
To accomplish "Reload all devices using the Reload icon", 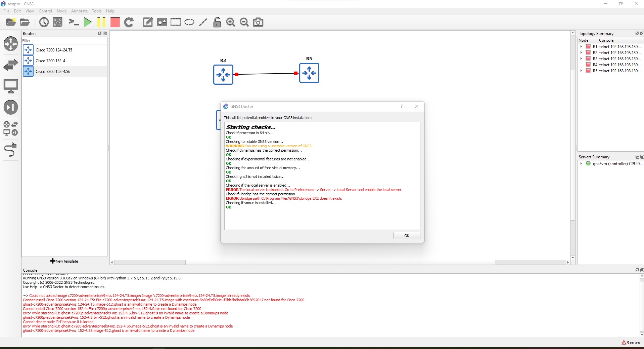I will [129, 22].
